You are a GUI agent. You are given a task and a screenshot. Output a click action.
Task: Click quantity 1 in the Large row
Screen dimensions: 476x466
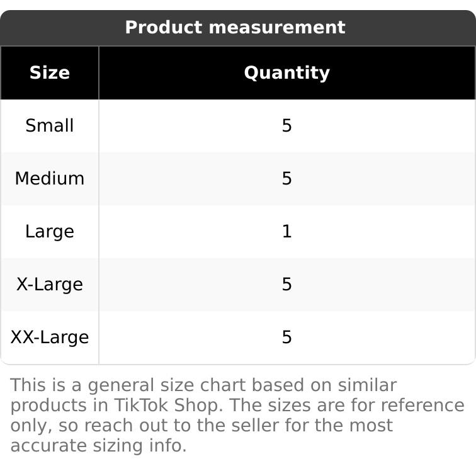[286, 232]
